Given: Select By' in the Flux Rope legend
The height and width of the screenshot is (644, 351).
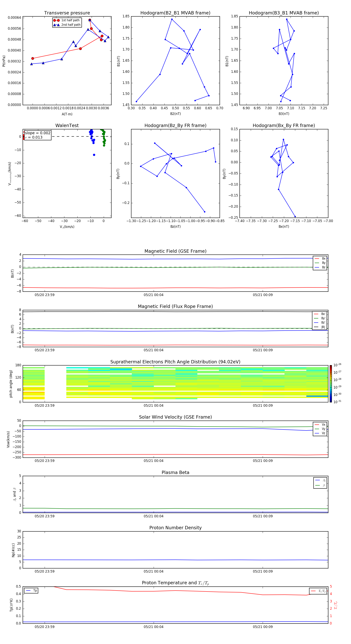Looking at the screenshot, I should [320, 318].
